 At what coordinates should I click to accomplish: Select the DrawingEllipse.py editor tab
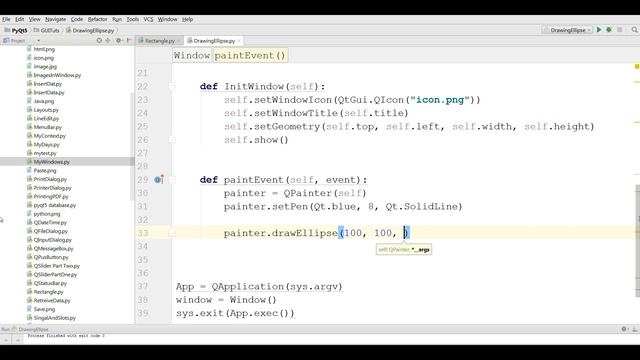[x=214, y=41]
